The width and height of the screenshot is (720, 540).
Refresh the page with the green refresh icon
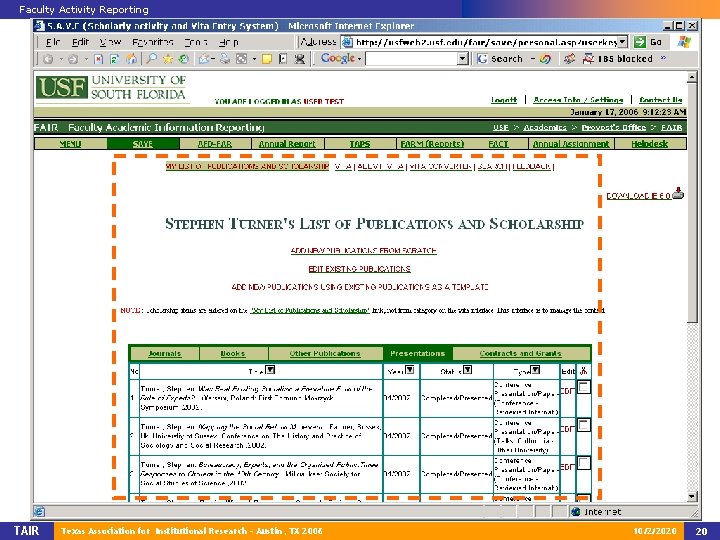(114, 59)
